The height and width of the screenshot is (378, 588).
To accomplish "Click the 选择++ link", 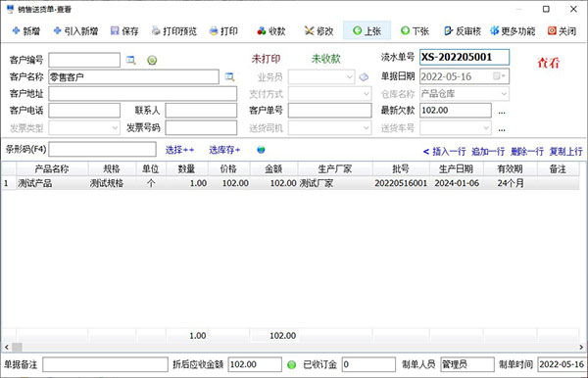I will [x=179, y=150].
